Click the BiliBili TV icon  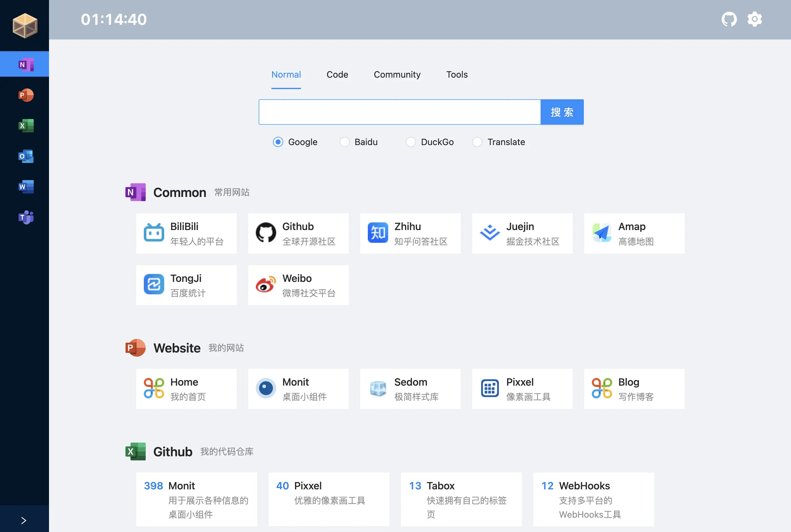154,233
